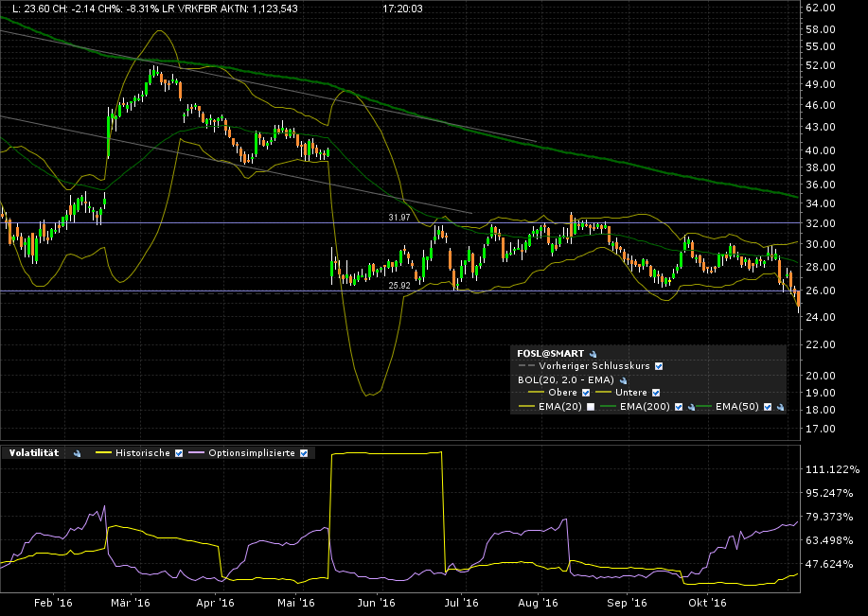The height and width of the screenshot is (616, 868).
Task: Click the wrench icon beside BOL(20, 2.0 - EMA)
Action: tap(623, 379)
